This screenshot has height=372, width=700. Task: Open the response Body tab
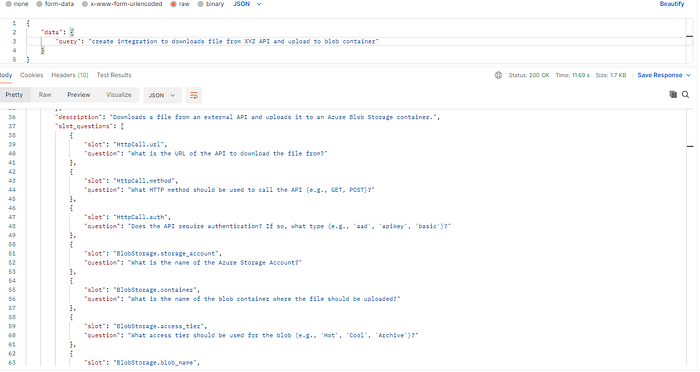pos(6,75)
